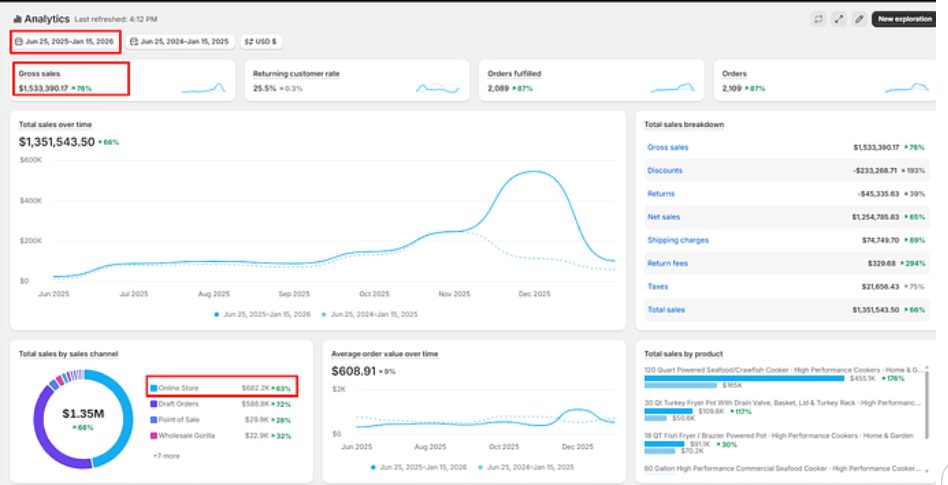
Task: Click the $608.91 average order value
Action: point(353,371)
